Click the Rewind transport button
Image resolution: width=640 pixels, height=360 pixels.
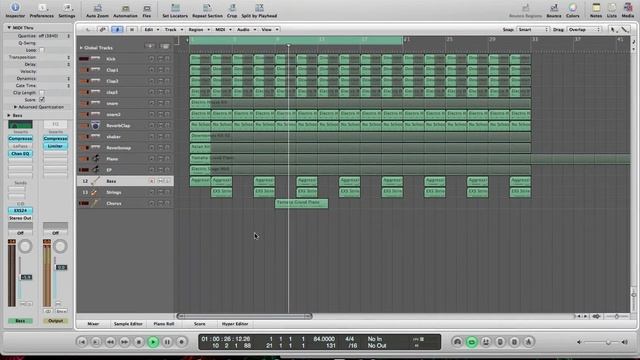coord(110,342)
